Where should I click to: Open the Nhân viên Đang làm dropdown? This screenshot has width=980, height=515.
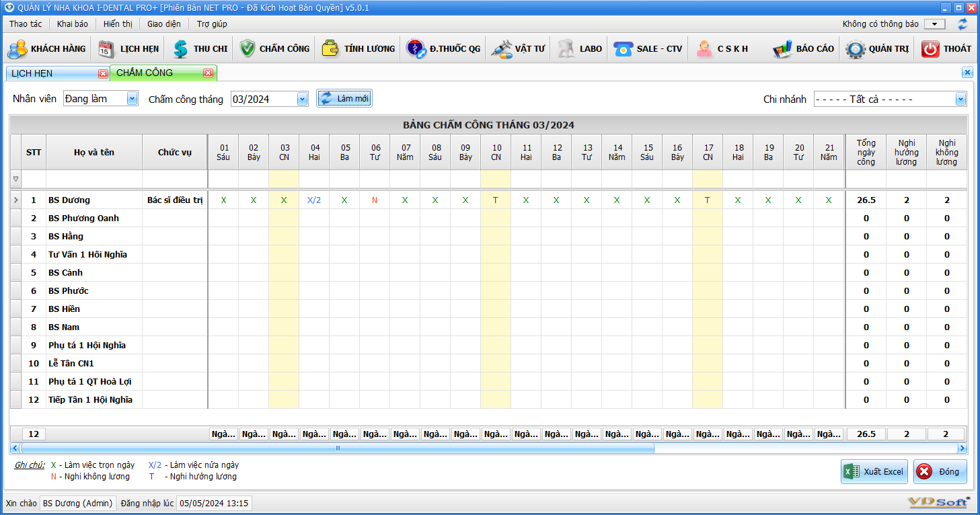pos(132,99)
